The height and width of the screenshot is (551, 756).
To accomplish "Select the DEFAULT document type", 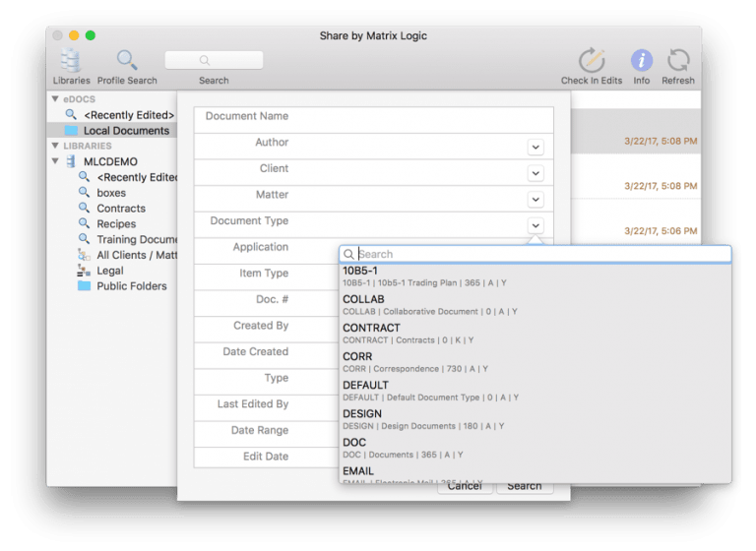I will click(535, 391).
